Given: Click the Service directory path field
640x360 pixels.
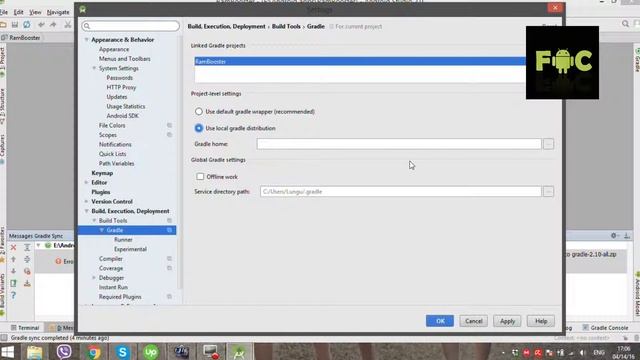Looking at the screenshot, I should click(401, 191).
